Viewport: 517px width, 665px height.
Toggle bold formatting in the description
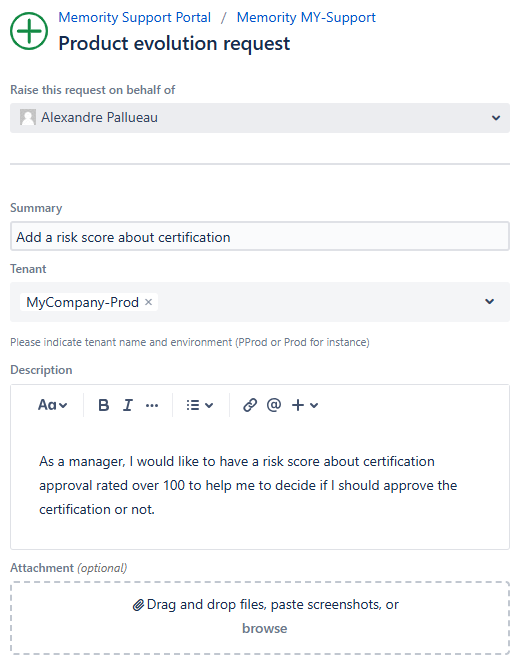tap(103, 405)
